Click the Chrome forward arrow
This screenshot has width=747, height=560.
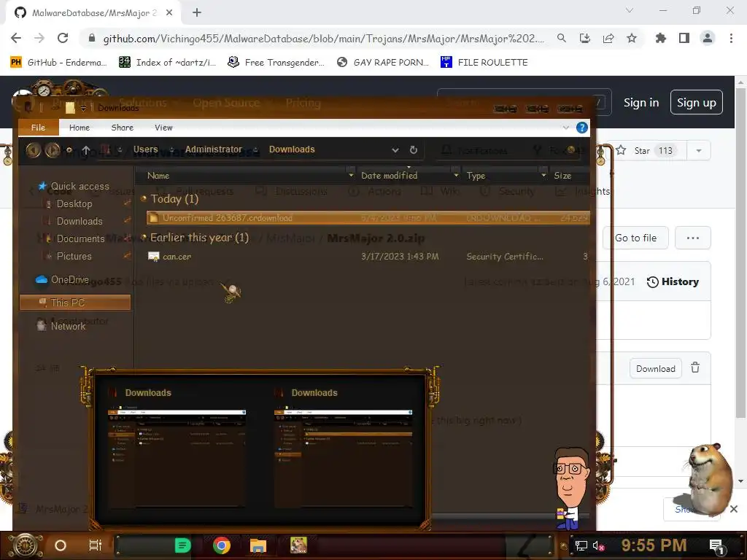pos(39,38)
